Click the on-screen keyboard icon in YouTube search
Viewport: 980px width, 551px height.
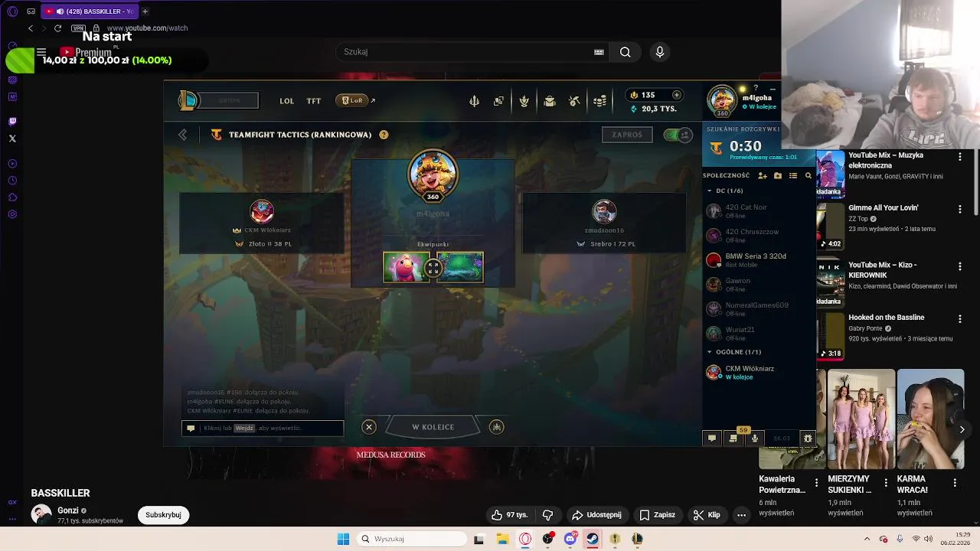click(599, 52)
